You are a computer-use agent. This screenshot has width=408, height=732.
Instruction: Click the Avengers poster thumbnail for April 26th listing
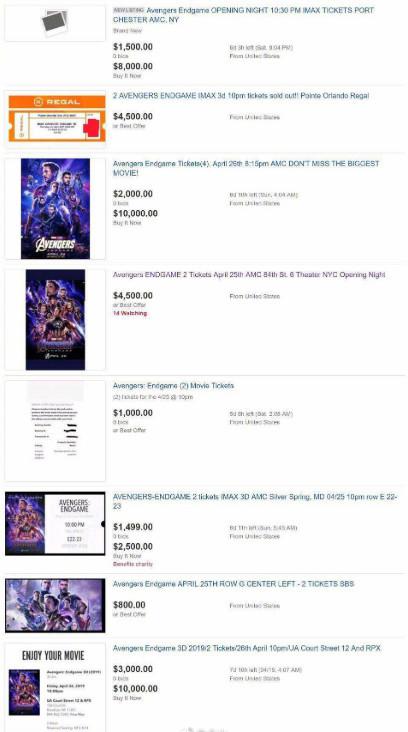55,209
